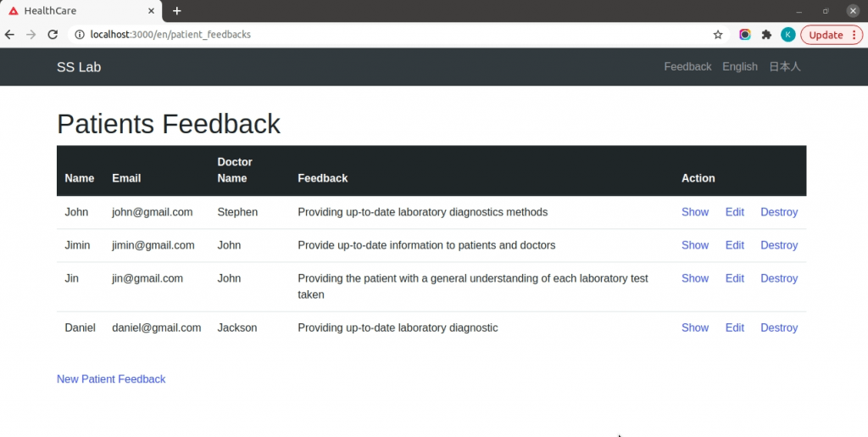Open New Patient Feedback link
Viewport: 868px width, 437px height.
(111, 378)
